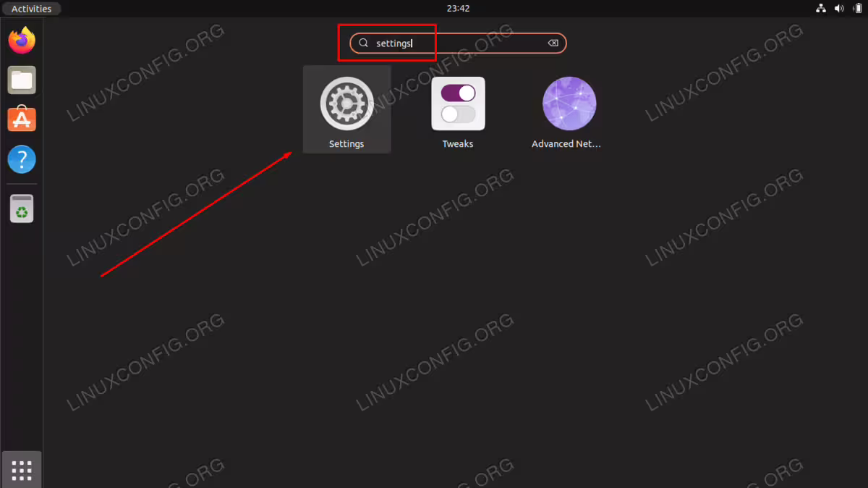Viewport: 868px width, 488px height.
Task: Open the Files manager in dock
Action: click(22, 80)
